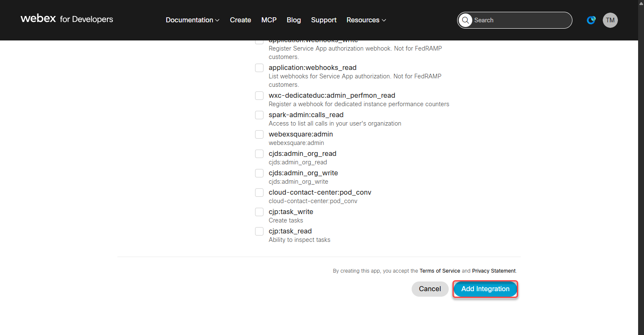Tick the cjp:task_write checkbox
The image size is (644, 335).
[259, 212]
